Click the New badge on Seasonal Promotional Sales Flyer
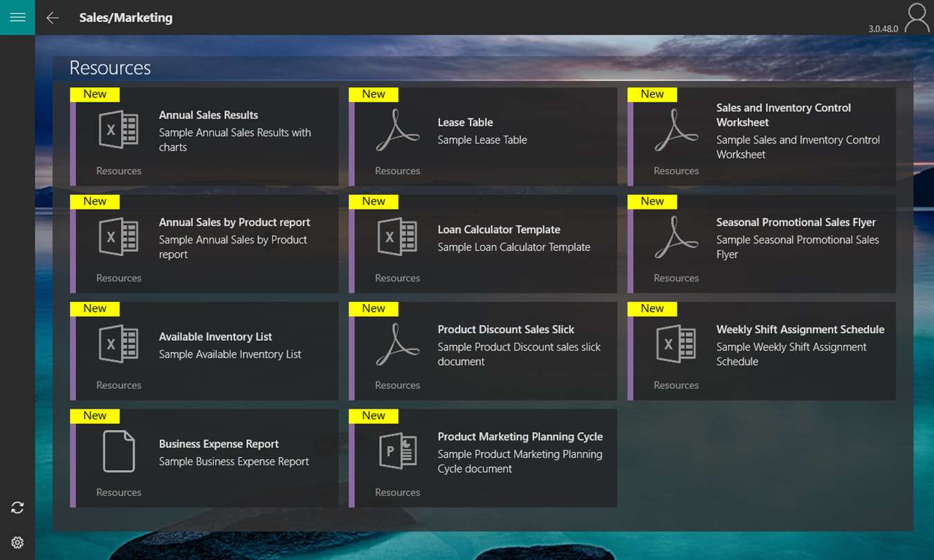Viewport: 934px width, 560px height. coord(652,201)
